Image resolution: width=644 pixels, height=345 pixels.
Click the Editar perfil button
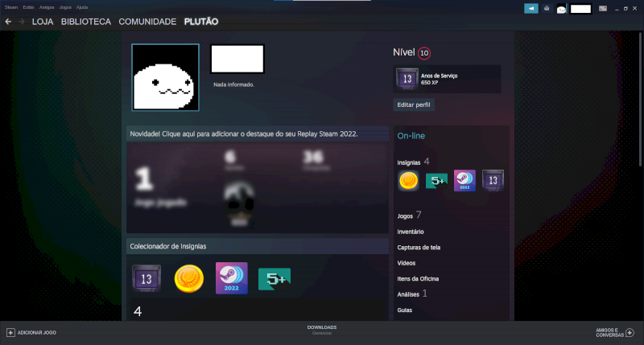[414, 105]
